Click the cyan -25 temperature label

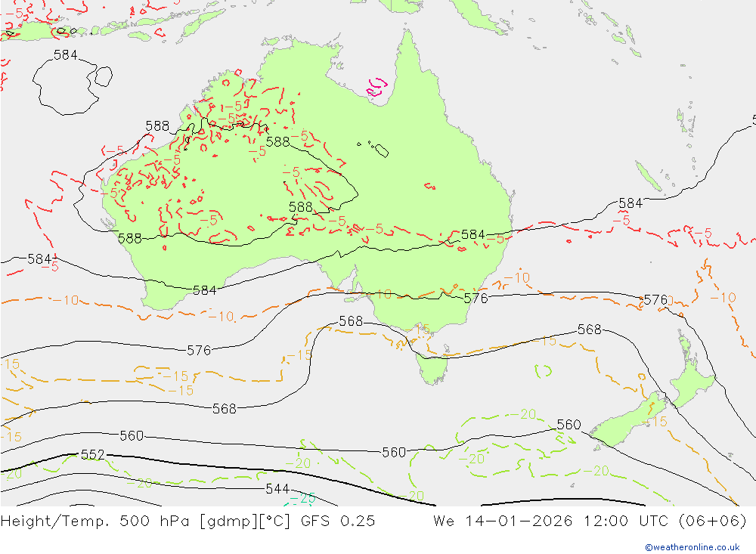[x=303, y=499]
